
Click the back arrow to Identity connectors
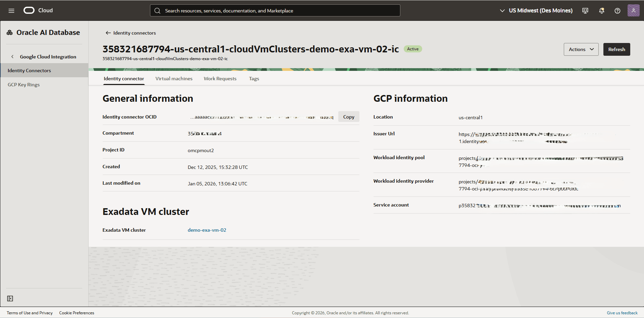pos(108,33)
